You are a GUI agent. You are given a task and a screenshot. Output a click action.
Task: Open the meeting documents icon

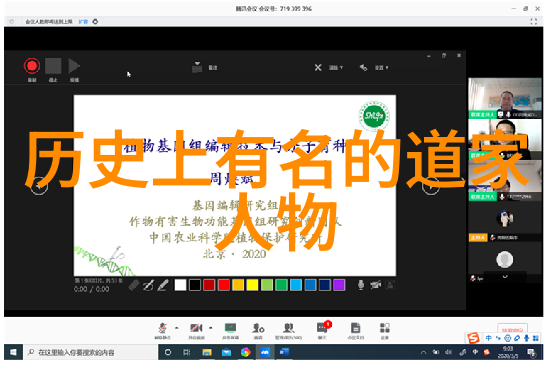pos(355,328)
